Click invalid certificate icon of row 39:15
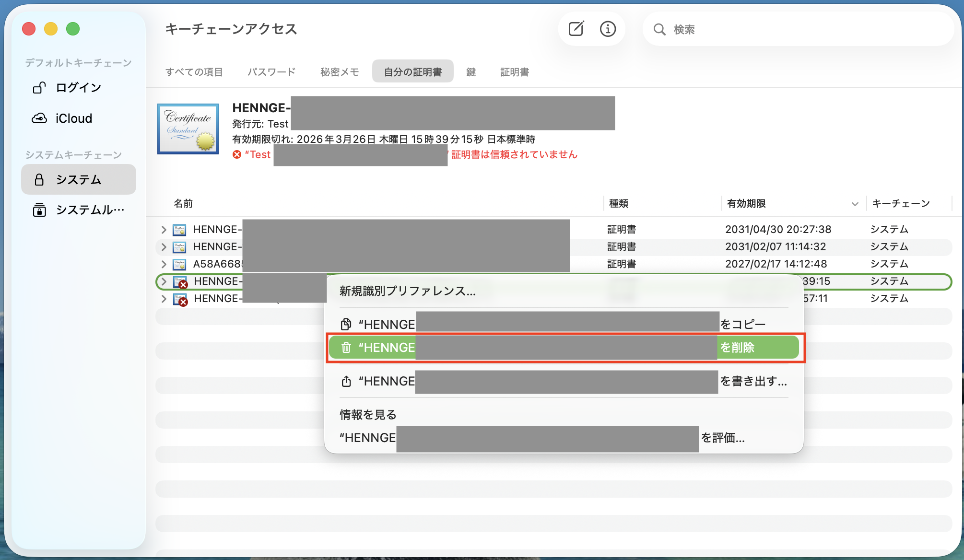Image resolution: width=964 pixels, height=560 pixels. (180, 282)
